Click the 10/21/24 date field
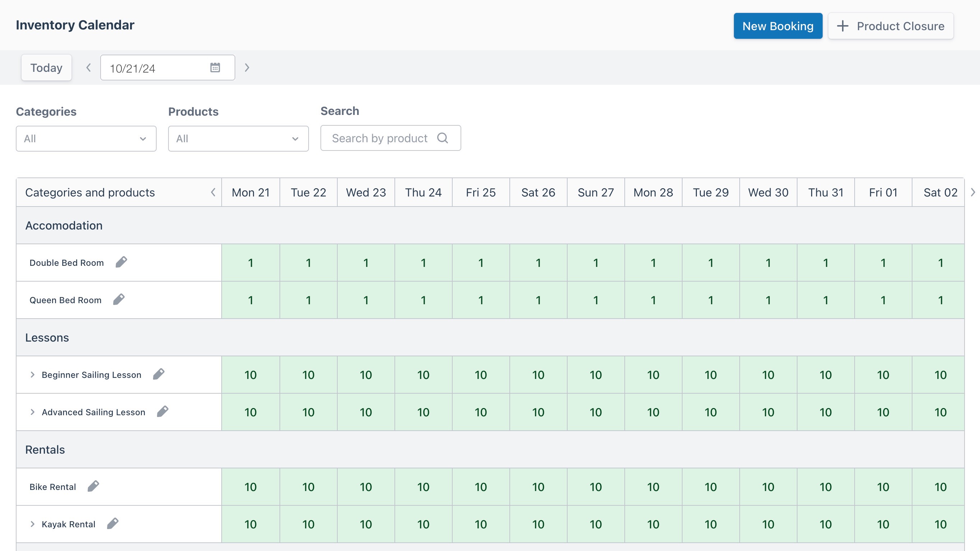 [168, 68]
